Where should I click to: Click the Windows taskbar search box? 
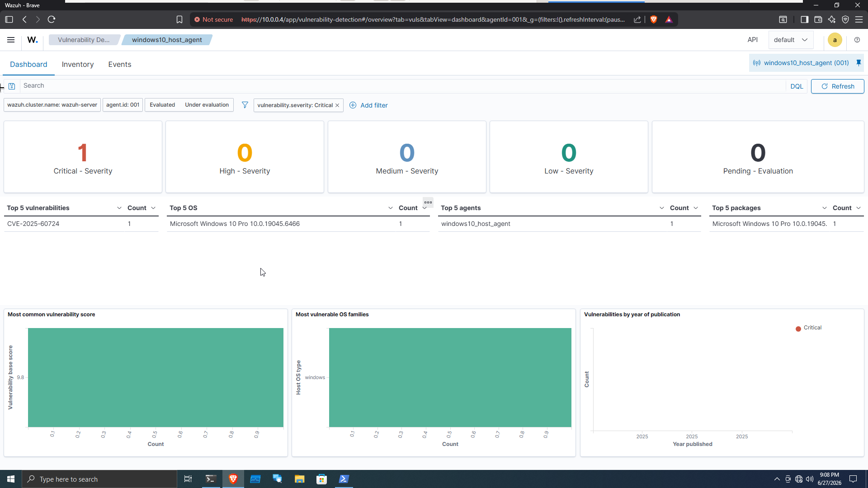(x=99, y=479)
